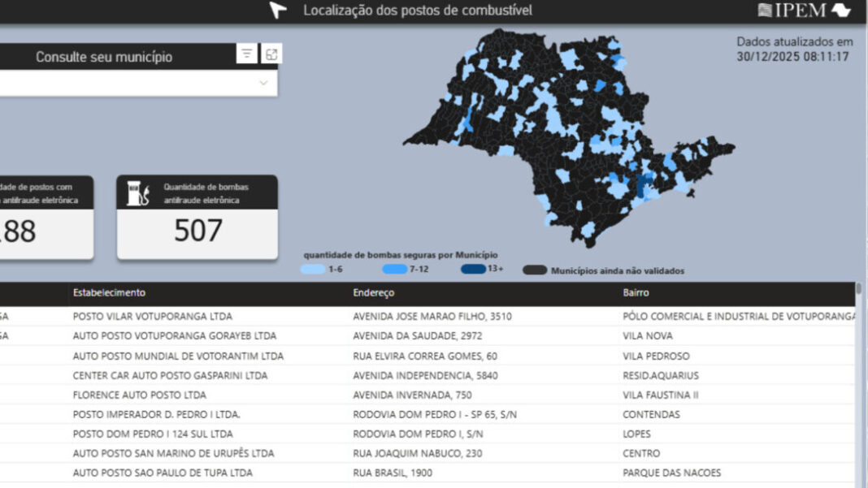Viewport: 868px width, 488px height.
Task: Click the 507 bombas antifraude card value
Action: click(197, 231)
